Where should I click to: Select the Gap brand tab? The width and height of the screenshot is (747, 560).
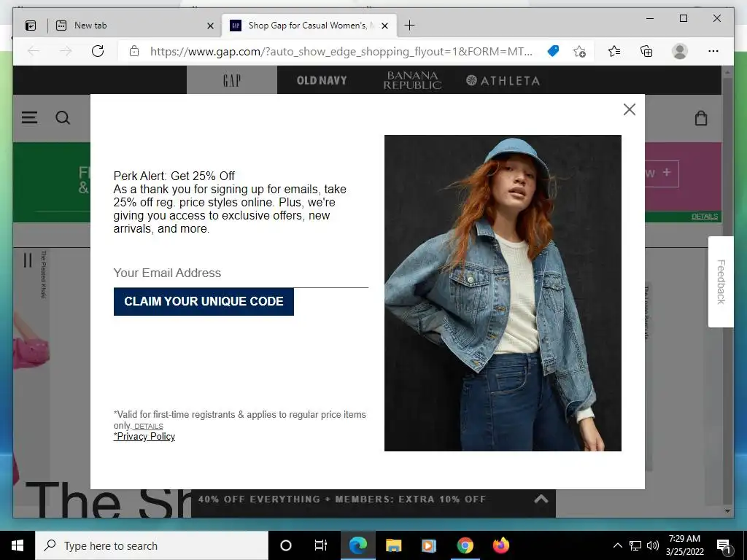point(231,80)
